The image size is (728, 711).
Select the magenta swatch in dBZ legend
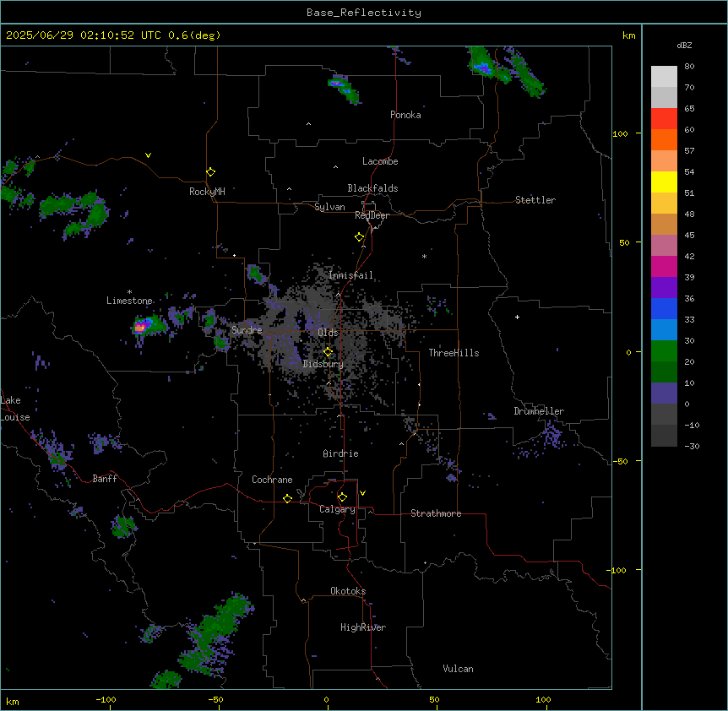coord(664,266)
